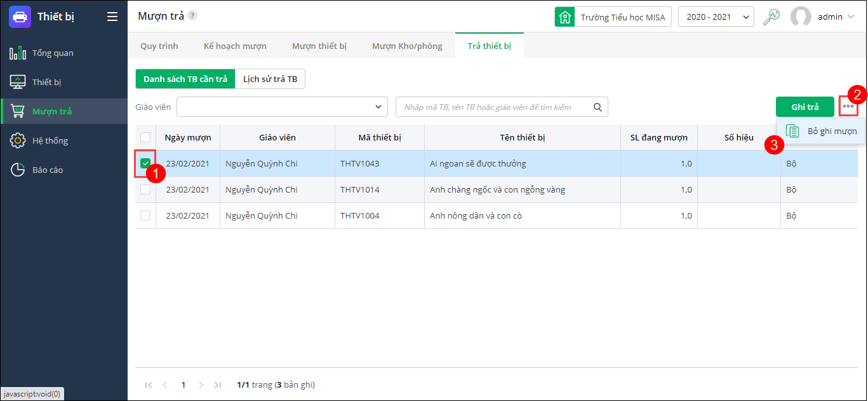Switch to the Mượn thiết bị tab
This screenshot has width=868, height=401.
pyautogui.click(x=319, y=46)
